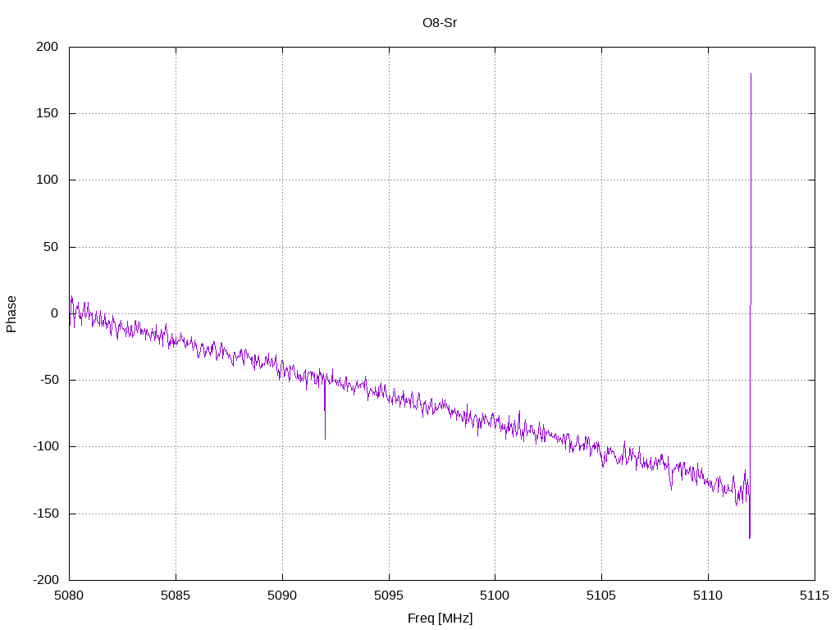Click the x-axis tick label 5095
This screenshot has height=630, width=840.
pyautogui.click(x=389, y=596)
